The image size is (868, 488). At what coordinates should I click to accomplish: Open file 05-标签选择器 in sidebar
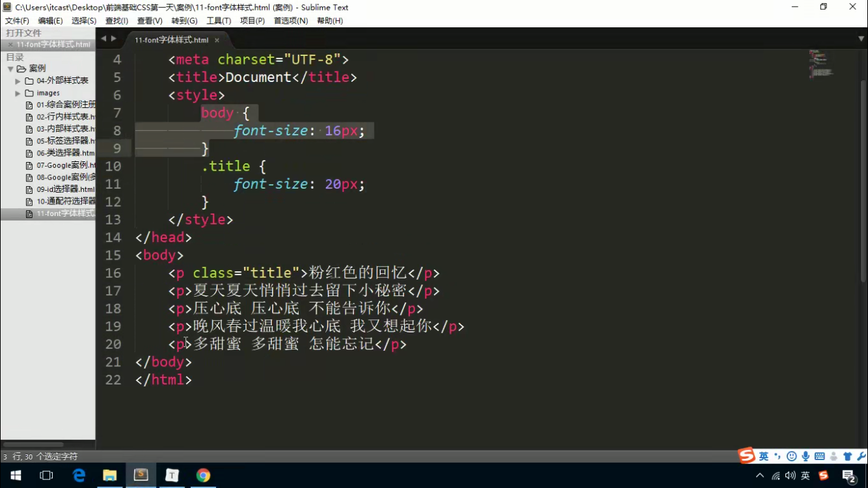[x=66, y=141]
